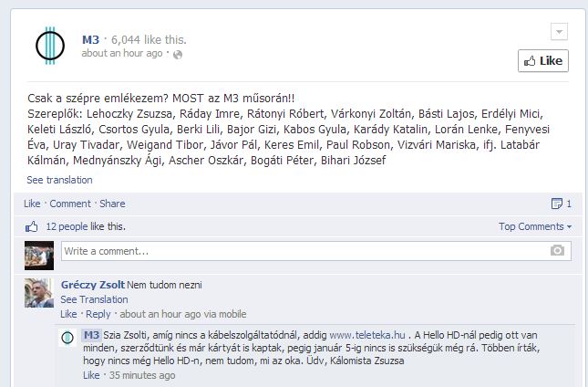
Task: Click the M3 page logo avatar
Action: point(50,46)
